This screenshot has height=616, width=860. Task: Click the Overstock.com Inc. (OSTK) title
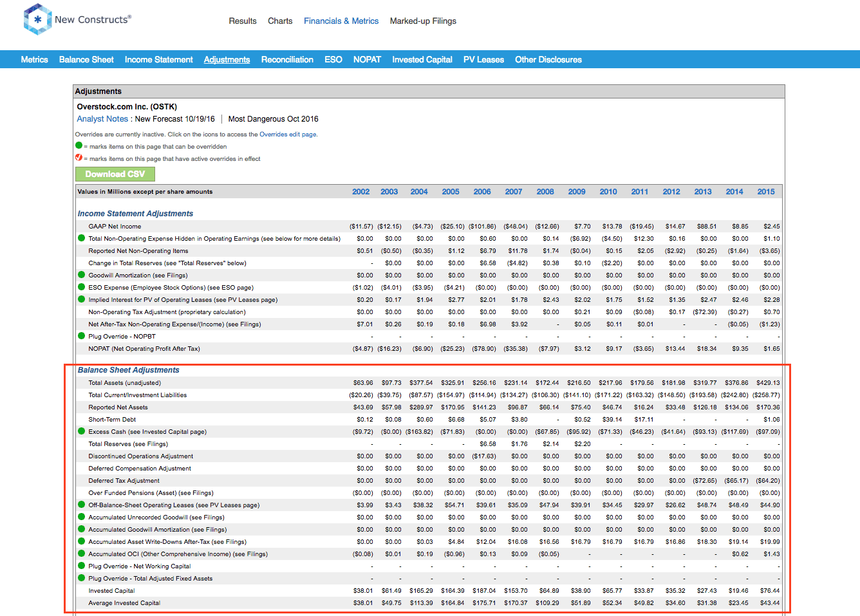(127, 107)
